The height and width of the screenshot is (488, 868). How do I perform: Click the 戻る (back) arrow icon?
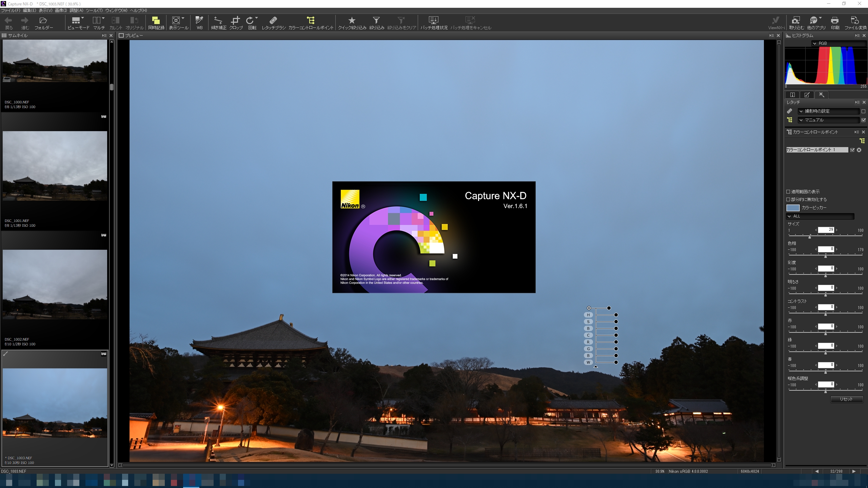coord(8,20)
